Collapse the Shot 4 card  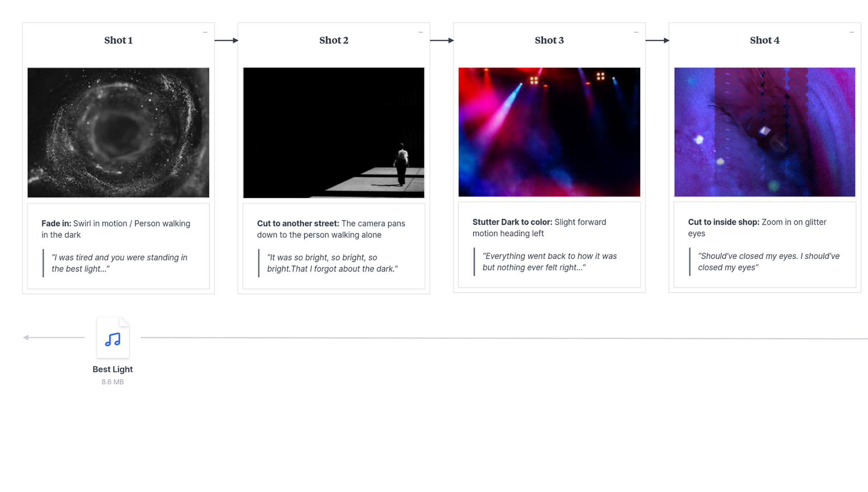pyautogui.click(x=852, y=33)
